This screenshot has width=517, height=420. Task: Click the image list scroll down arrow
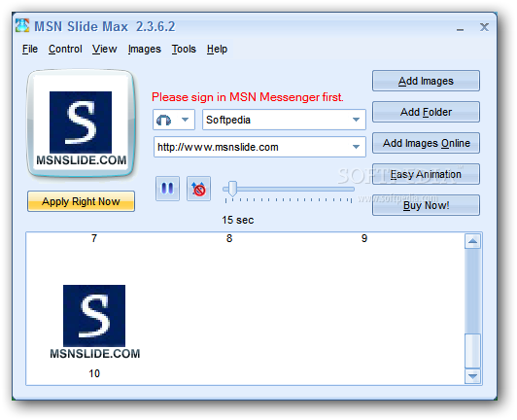472,376
